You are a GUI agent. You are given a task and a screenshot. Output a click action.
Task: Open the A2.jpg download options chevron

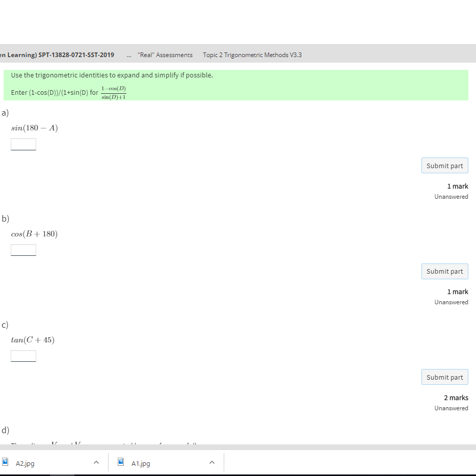[x=96, y=463]
